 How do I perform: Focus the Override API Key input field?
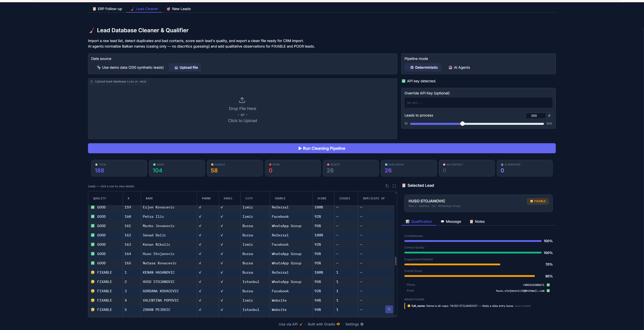(478, 103)
